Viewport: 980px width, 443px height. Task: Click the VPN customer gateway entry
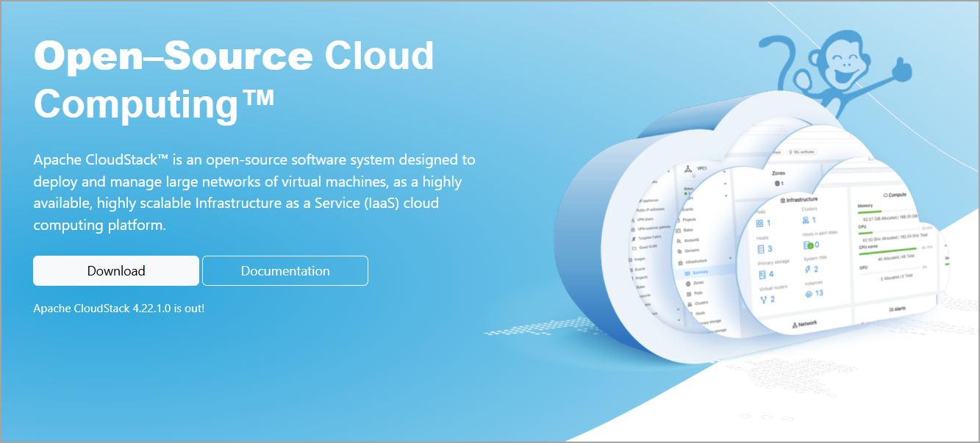click(x=651, y=228)
